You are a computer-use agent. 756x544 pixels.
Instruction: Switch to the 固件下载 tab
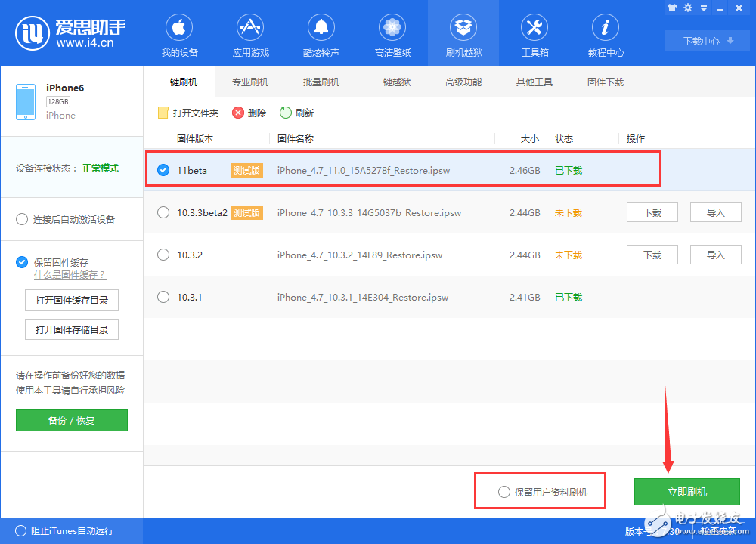[x=605, y=82]
